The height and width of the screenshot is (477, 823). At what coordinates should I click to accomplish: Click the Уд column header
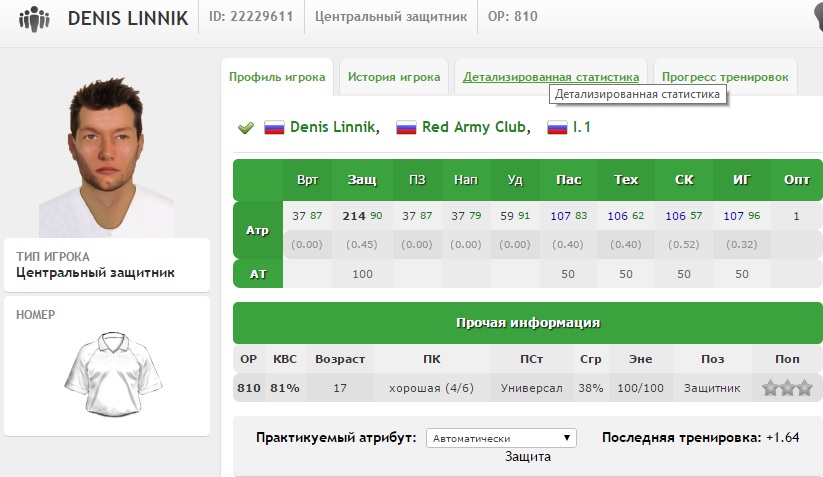tap(515, 180)
